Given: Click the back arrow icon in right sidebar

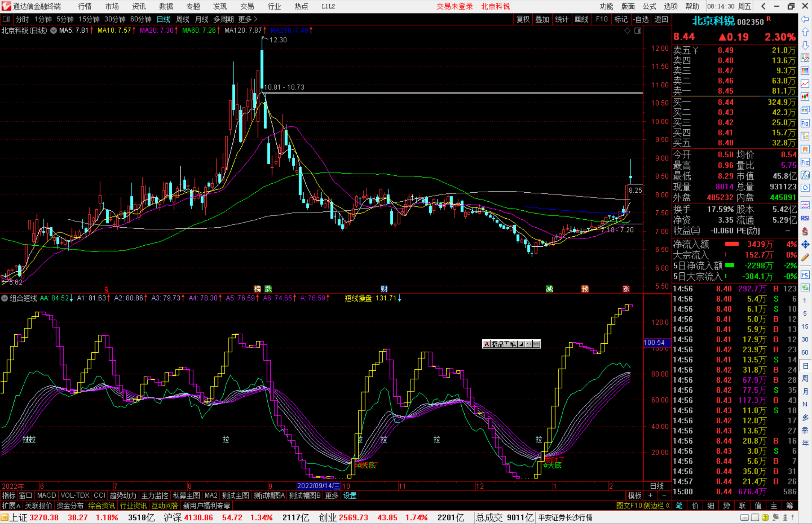Looking at the screenshot, I should point(805,19).
